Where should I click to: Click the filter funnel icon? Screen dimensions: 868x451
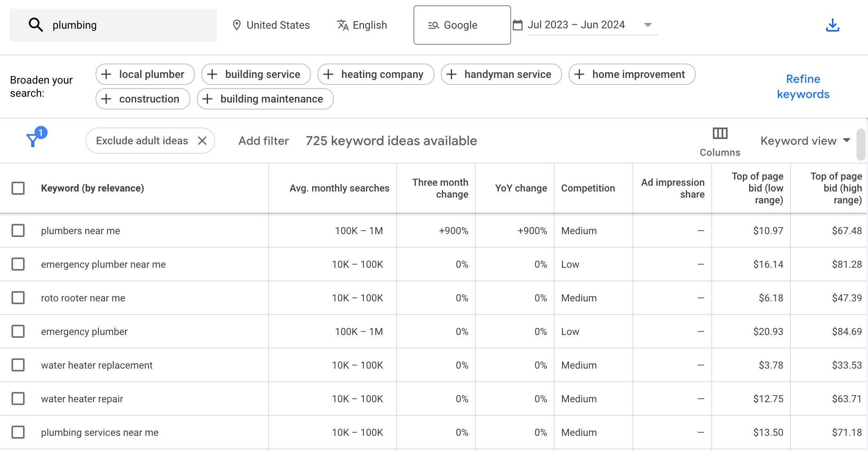click(33, 140)
